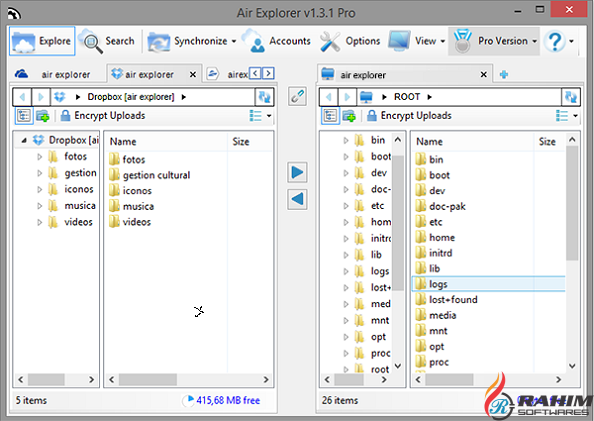The width and height of the screenshot is (594, 421).
Task: Expand the iconos tree node
Action: tap(39, 189)
